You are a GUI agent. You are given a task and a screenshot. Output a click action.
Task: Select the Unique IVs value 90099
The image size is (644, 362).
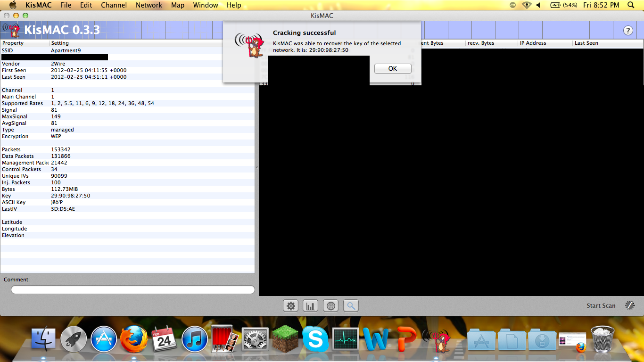[59, 176]
